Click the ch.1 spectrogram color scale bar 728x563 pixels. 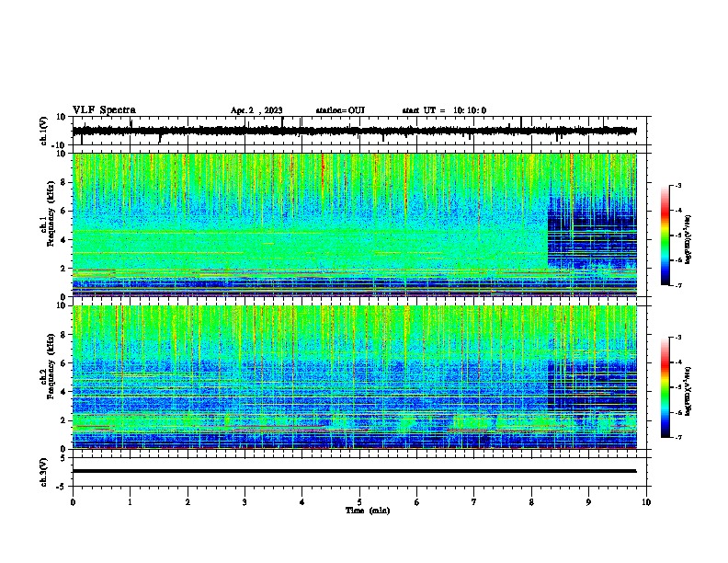[665, 236]
